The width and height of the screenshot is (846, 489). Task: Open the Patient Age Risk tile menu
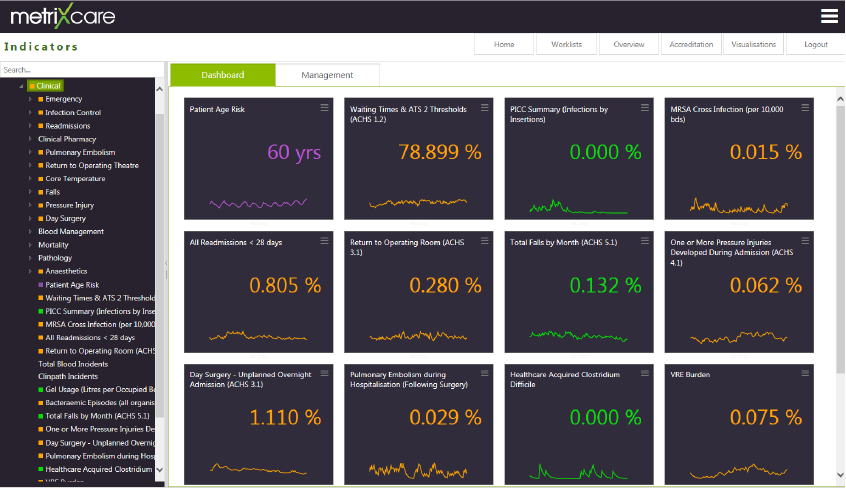pyautogui.click(x=324, y=107)
